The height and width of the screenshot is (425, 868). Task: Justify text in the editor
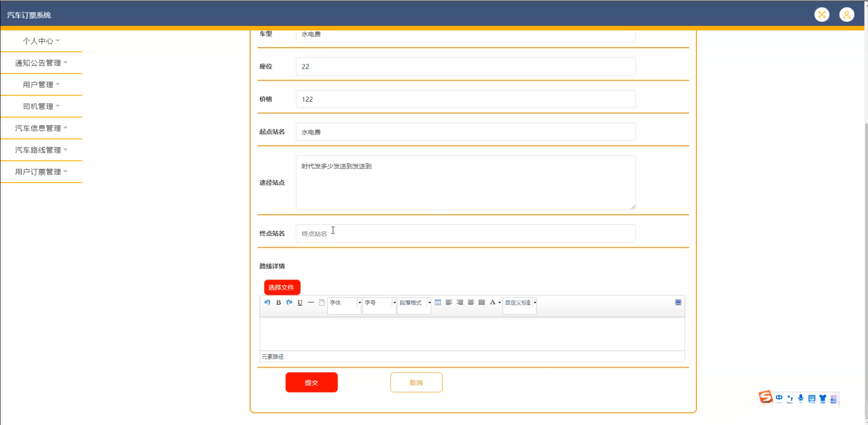[x=481, y=302]
